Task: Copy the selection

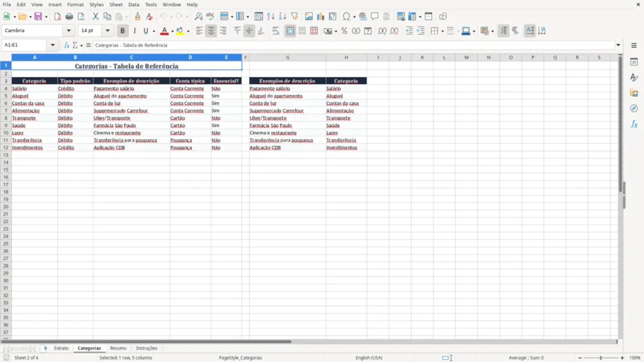Action: click(107, 16)
